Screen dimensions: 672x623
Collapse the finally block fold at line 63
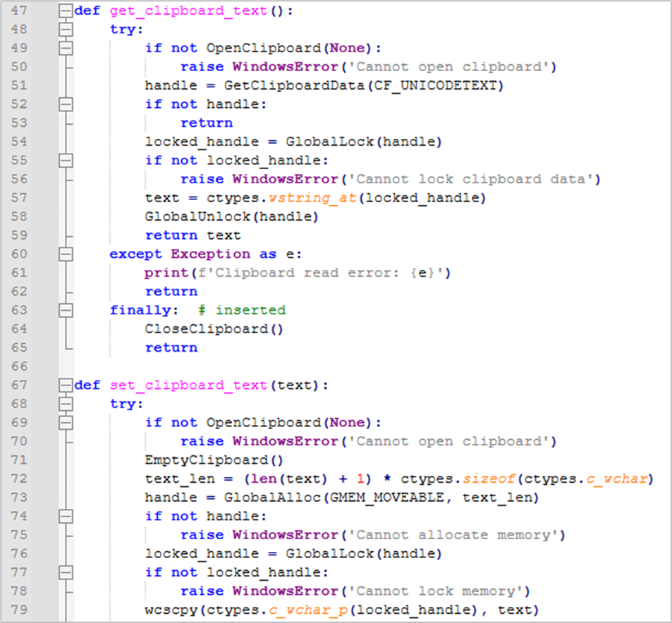66,310
